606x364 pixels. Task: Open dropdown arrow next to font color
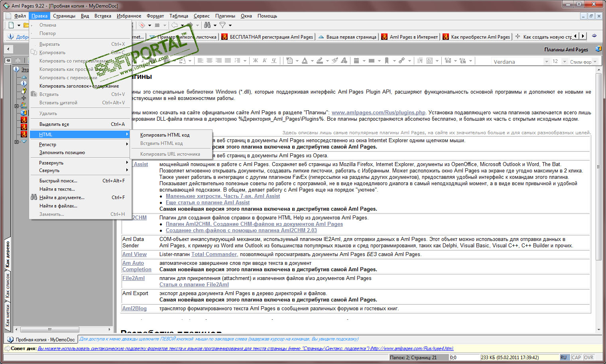coord(312,61)
